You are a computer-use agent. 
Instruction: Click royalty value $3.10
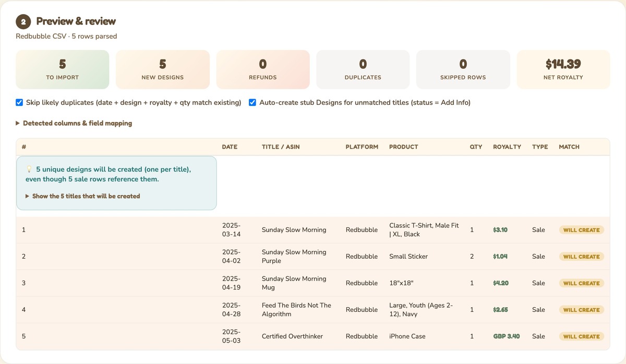pos(500,230)
